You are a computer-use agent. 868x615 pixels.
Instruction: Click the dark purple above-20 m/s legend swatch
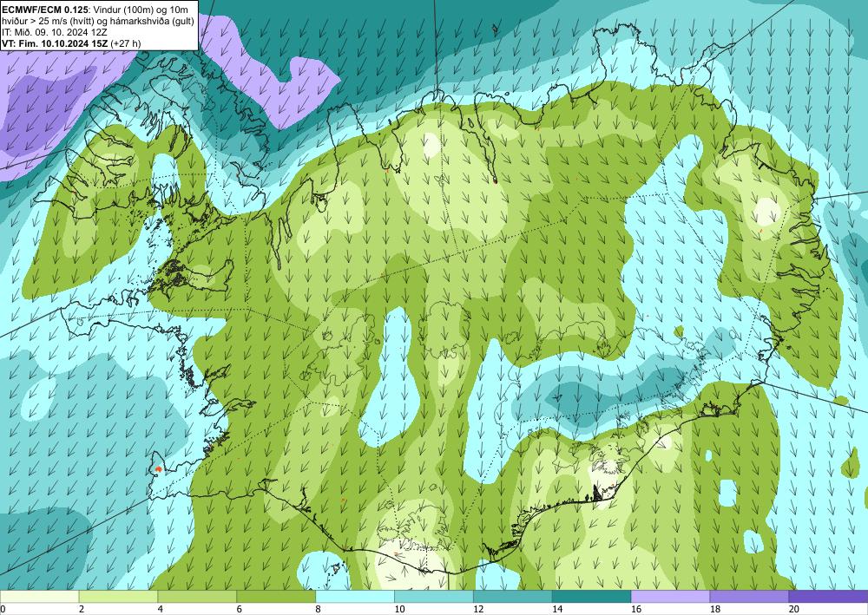click(x=828, y=596)
